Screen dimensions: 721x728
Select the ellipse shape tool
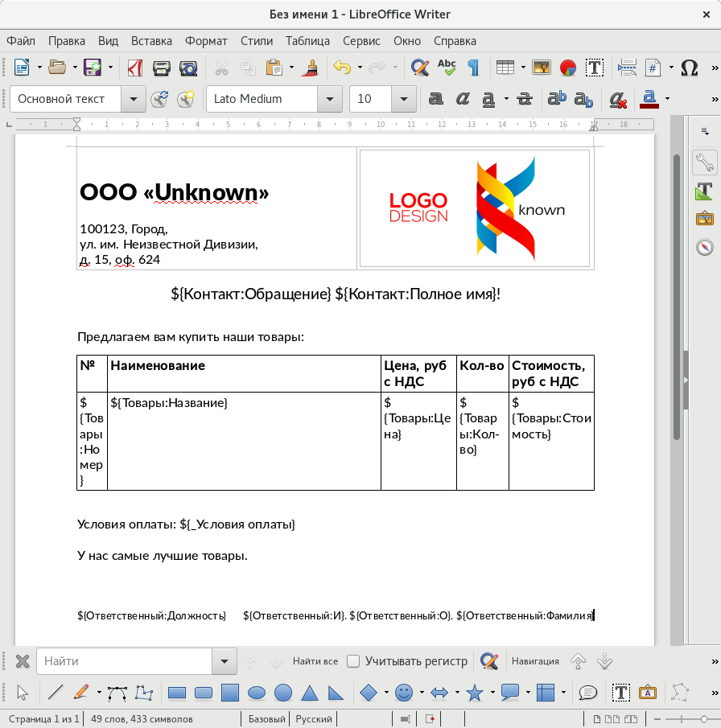coord(257,692)
